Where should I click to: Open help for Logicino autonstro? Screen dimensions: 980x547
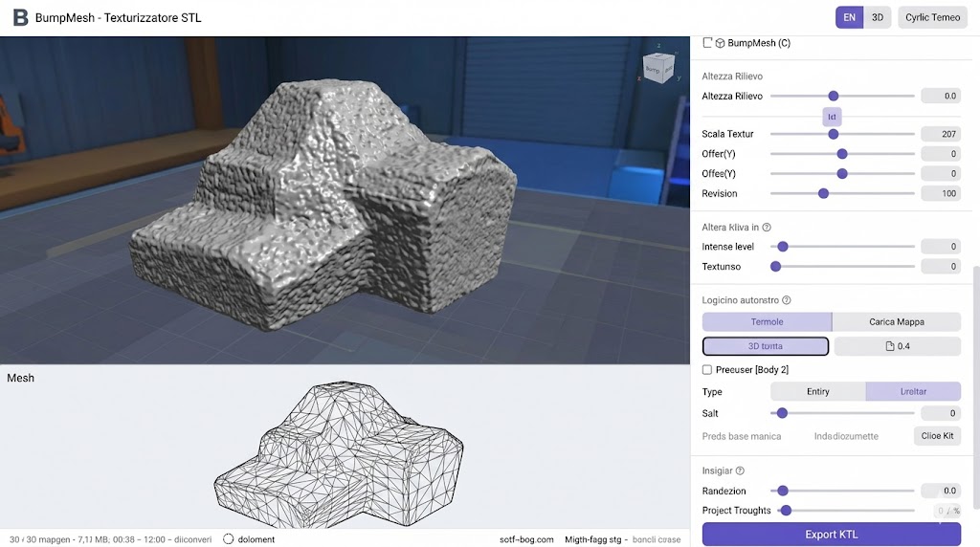coord(787,300)
